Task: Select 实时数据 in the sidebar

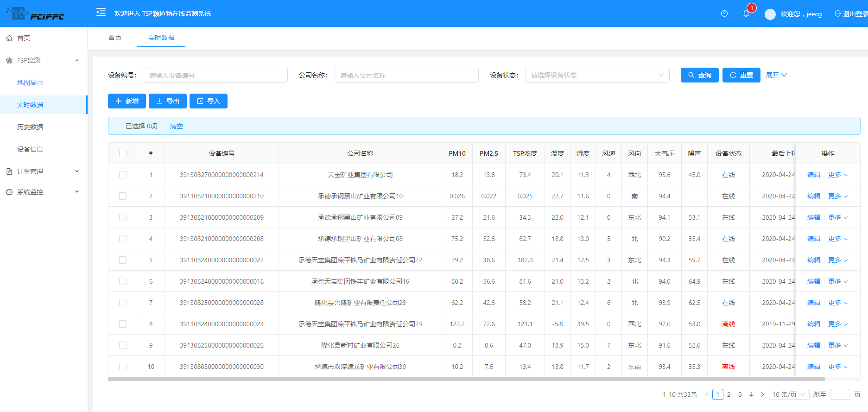Action: [x=44, y=105]
